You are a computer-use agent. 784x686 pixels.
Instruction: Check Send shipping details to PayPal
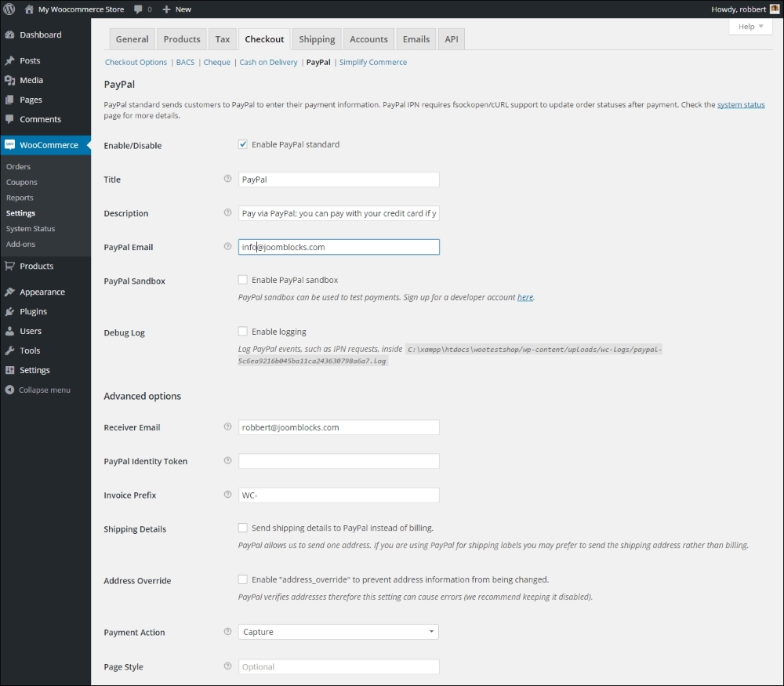(x=243, y=527)
